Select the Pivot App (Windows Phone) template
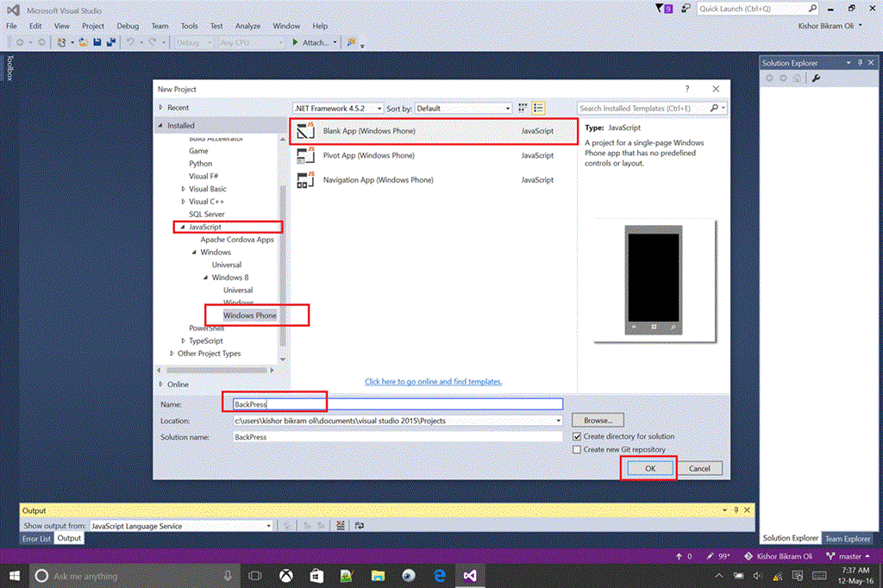 click(x=434, y=155)
